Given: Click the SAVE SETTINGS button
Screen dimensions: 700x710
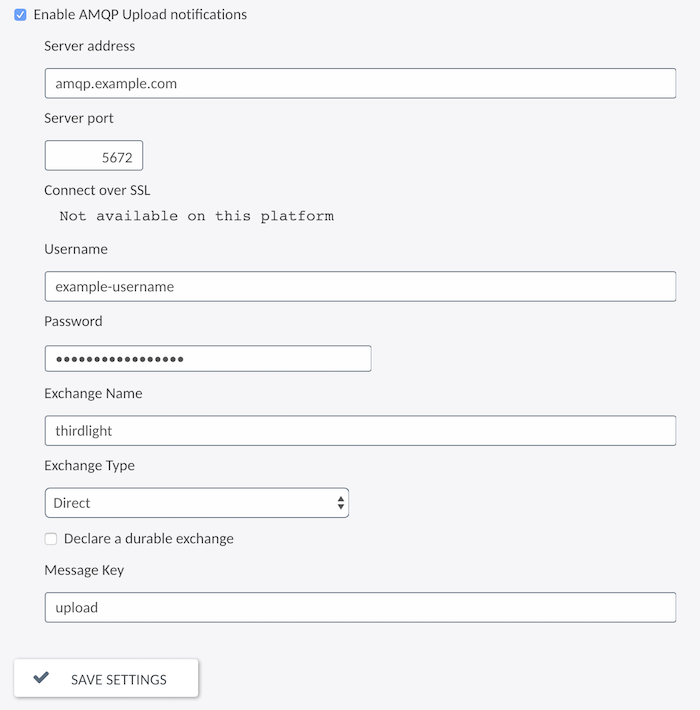Looking at the screenshot, I should pos(106,678).
